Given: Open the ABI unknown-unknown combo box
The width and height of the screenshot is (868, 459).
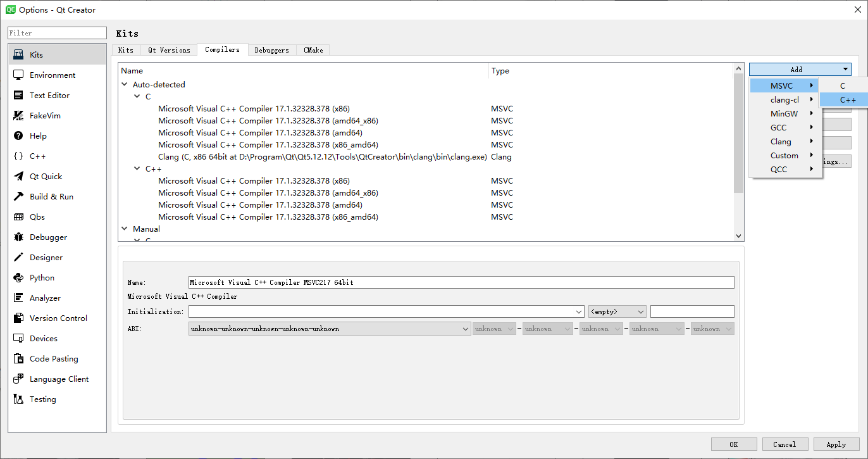Looking at the screenshot, I should point(329,329).
